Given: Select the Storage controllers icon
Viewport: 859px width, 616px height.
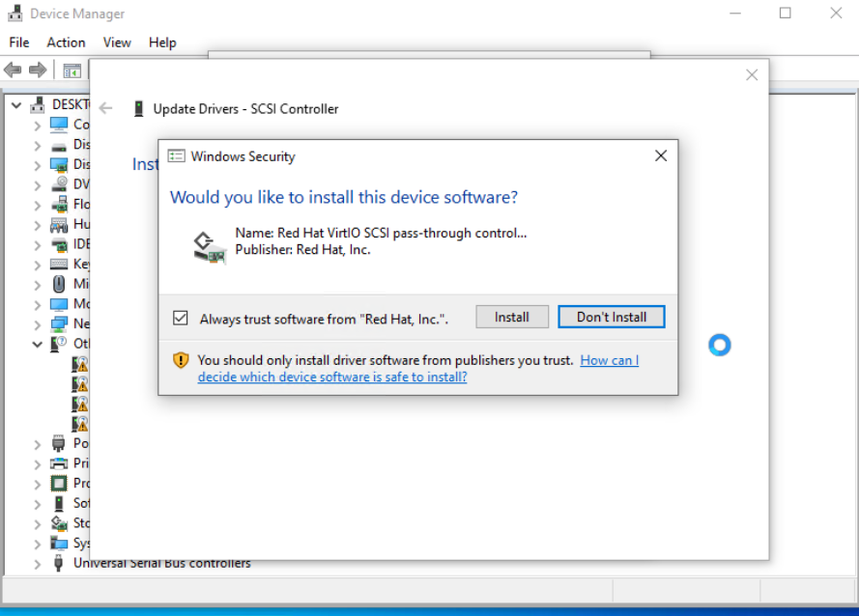Looking at the screenshot, I should click(x=59, y=523).
